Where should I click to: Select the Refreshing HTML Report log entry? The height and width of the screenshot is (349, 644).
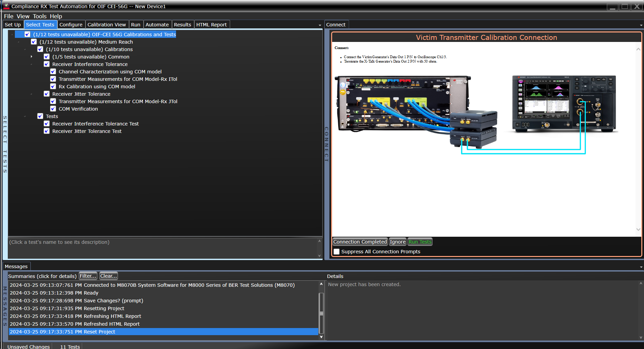pyautogui.click(x=76, y=316)
